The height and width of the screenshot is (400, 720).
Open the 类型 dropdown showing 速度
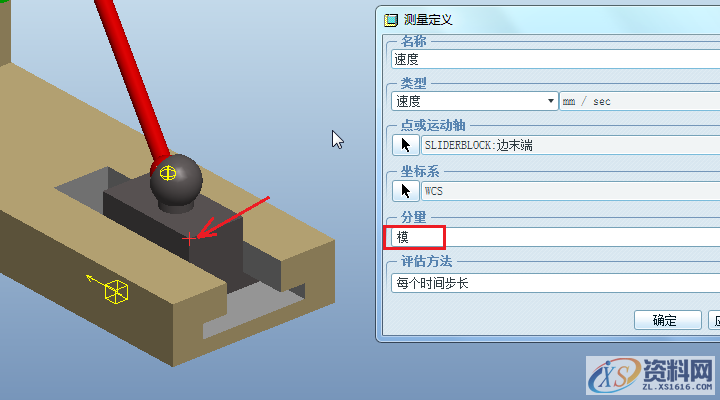pos(474,101)
